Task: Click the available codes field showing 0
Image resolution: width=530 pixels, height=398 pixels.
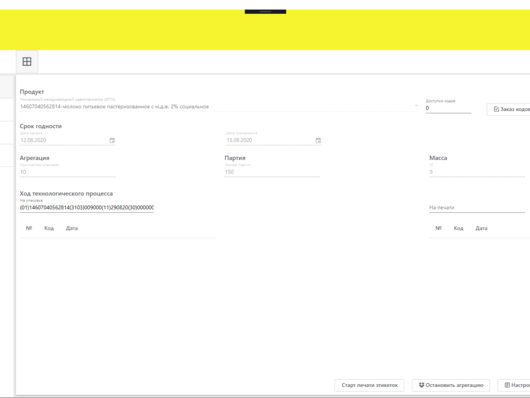Action: tap(448, 108)
